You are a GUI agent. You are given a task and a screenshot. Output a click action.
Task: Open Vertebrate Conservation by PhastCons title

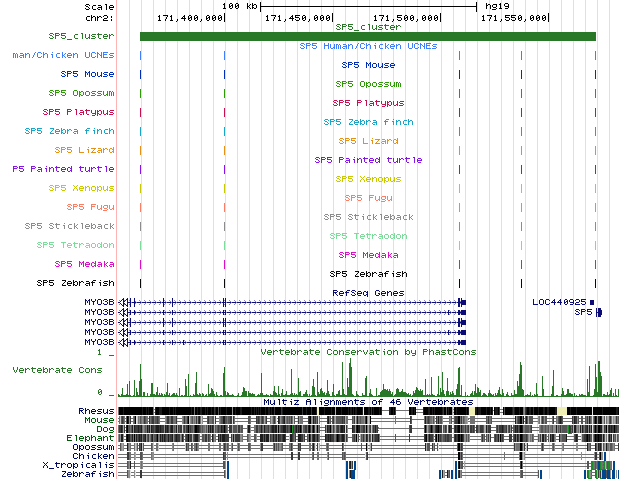tap(367, 352)
